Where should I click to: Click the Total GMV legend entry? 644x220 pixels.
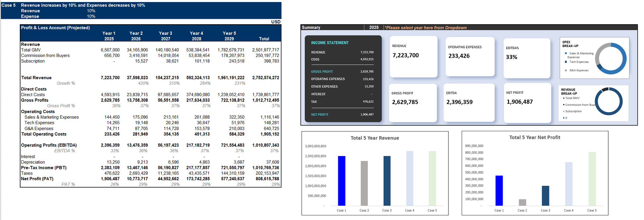[572, 98]
